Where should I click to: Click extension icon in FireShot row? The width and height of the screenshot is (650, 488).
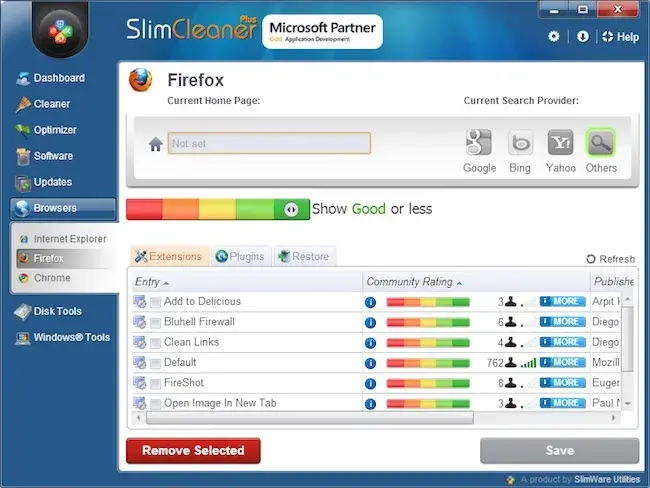[x=140, y=383]
